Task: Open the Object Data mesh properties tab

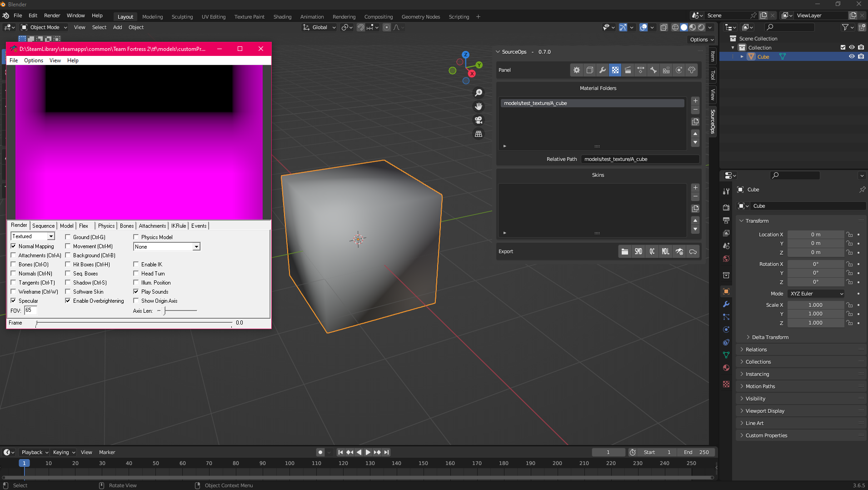Action: pyautogui.click(x=726, y=355)
